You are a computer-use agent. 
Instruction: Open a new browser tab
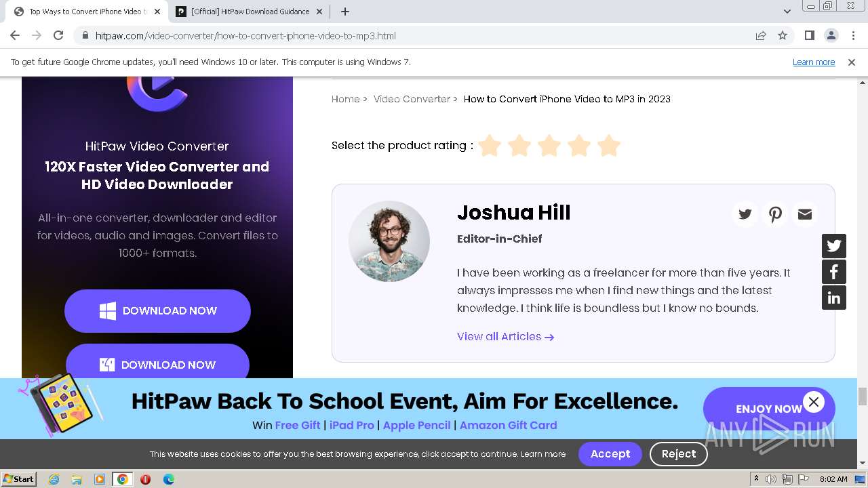point(345,12)
